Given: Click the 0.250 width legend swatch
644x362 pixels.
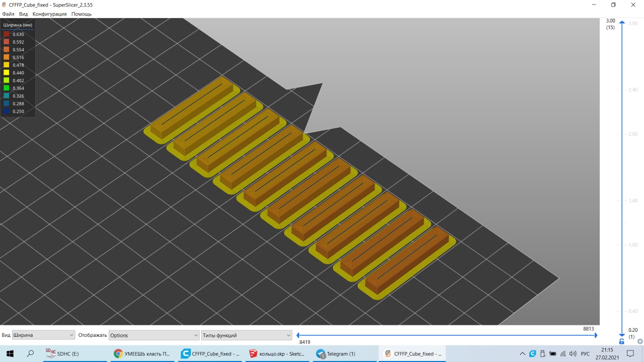Looking at the screenshot, I should coord(7,111).
